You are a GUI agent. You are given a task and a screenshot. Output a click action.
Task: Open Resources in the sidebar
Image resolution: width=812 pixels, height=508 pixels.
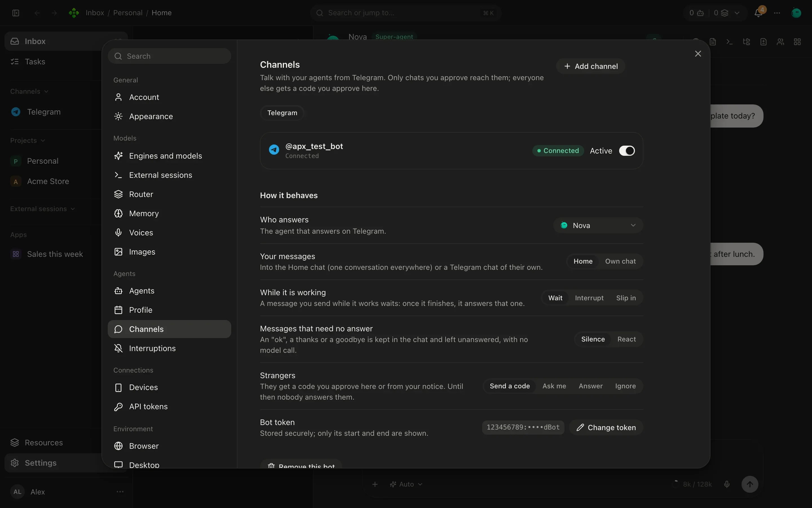click(x=54, y=443)
